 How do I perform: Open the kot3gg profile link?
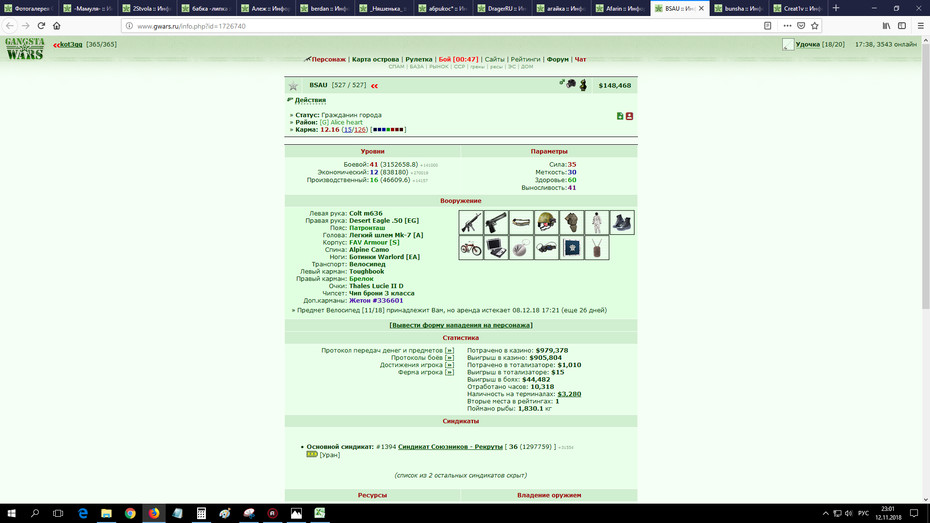point(71,44)
